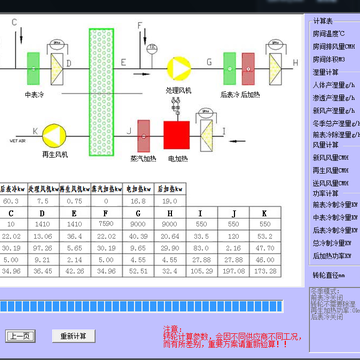Click the green 后表冷 cooling coil icon
Viewport: 360px width, 360px height.
(230, 69)
